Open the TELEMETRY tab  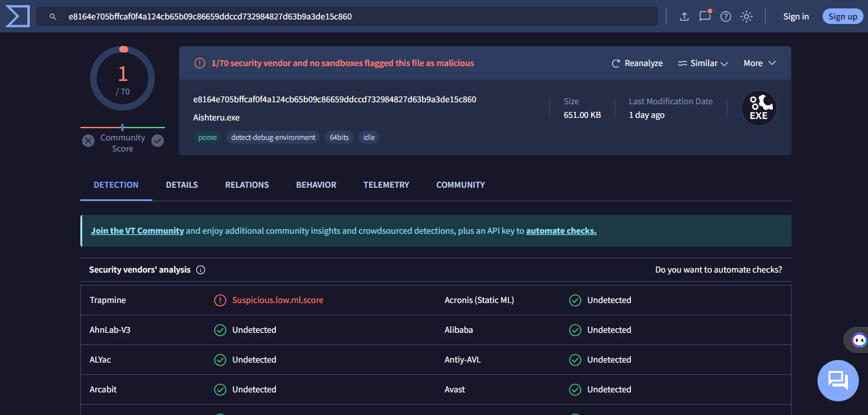tap(386, 185)
